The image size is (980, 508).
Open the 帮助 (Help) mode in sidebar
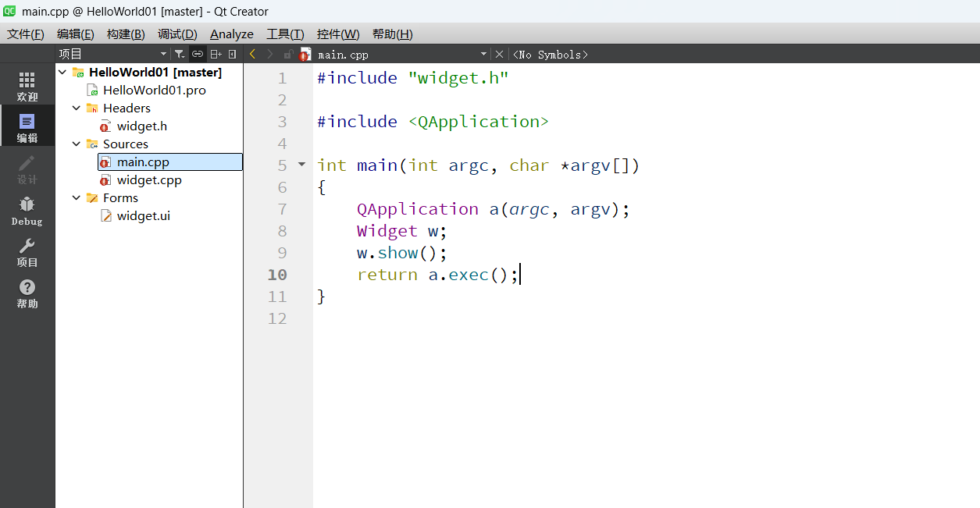pos(27,293)
